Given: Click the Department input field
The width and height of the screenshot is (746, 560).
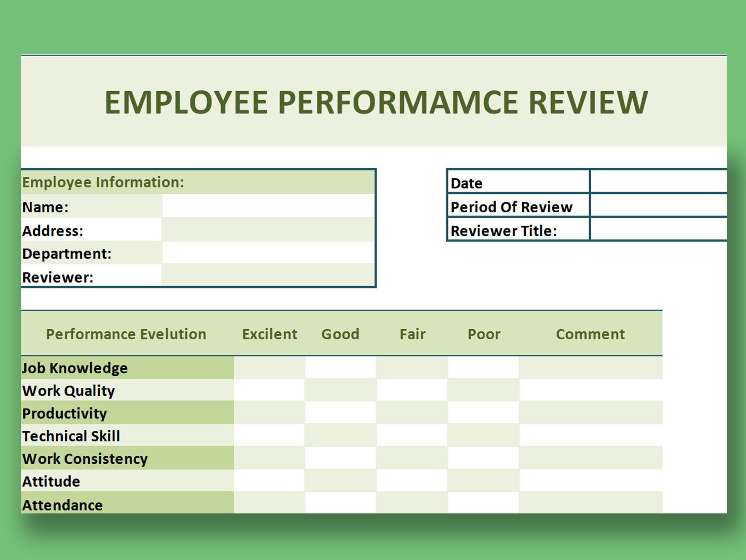Looking at the screenshot, I should tap(268, 253).
